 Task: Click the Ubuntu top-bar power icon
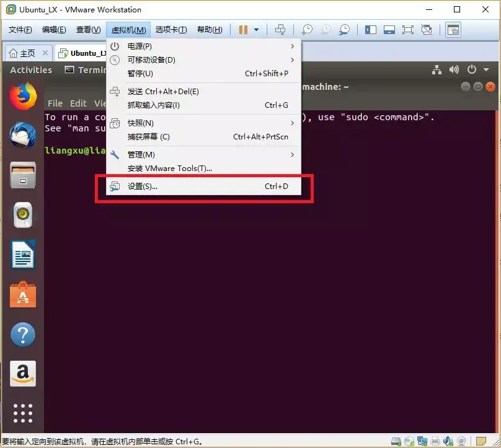[x=472, y=69]
